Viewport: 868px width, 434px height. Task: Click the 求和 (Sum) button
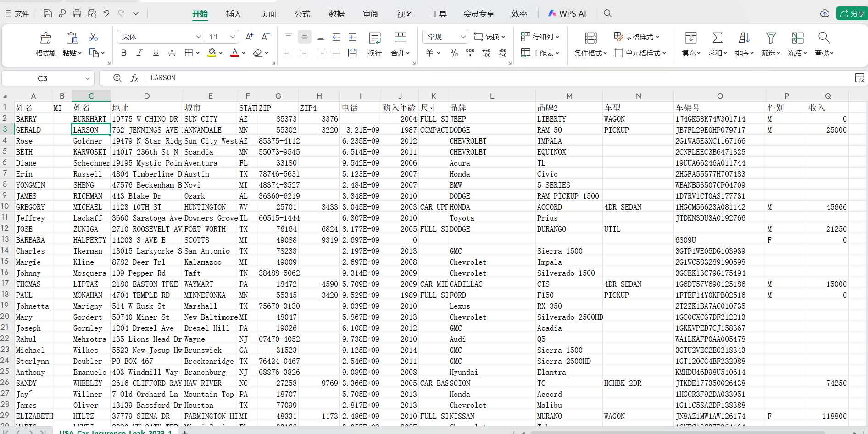(x=718, y=44)
